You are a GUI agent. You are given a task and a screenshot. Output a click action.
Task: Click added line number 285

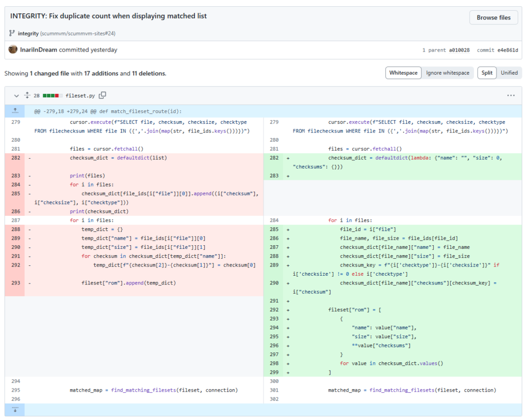tap(274, 229)
